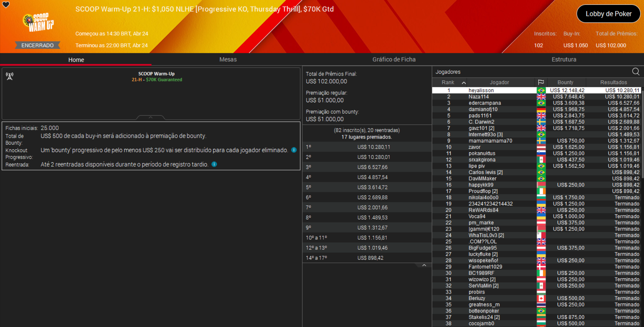
Task: Sort players by Resultados column header
Action: pyautogui.click(x=613, y=82)
